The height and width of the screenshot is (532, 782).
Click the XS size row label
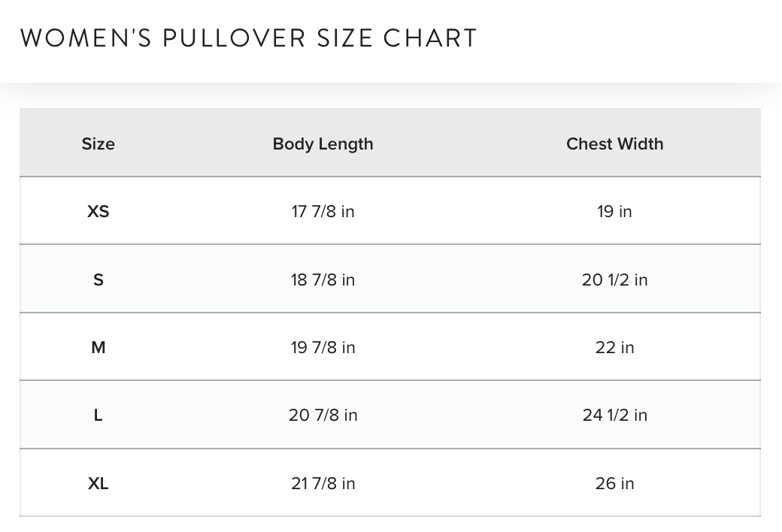[99, 212]
